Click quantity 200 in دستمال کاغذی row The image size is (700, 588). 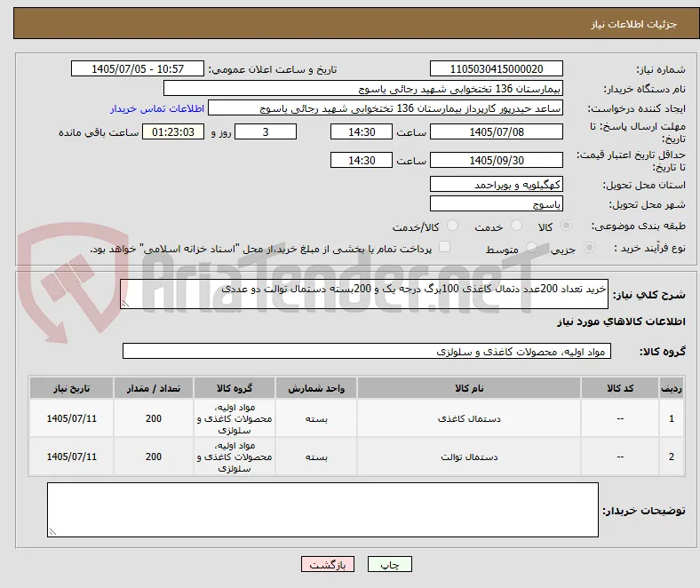pyautogui.click(x=154, y=418)
